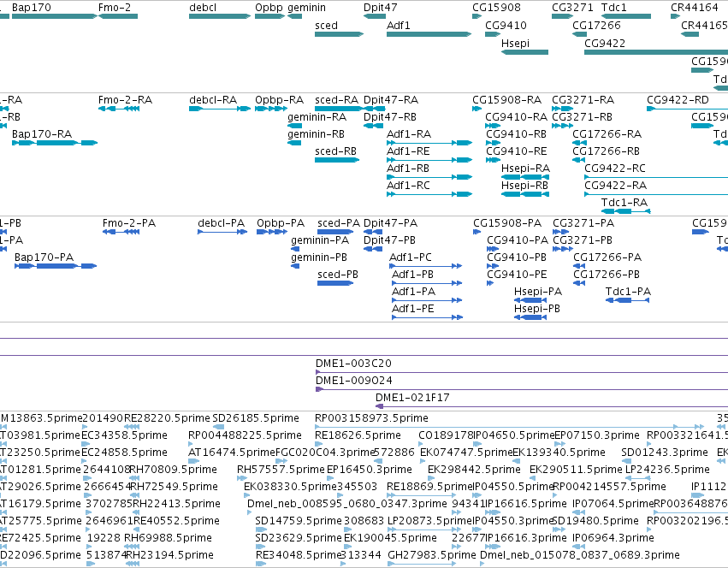Click the sced gene bar
This screenshot has width=728, height=568.
coord(339,34)
